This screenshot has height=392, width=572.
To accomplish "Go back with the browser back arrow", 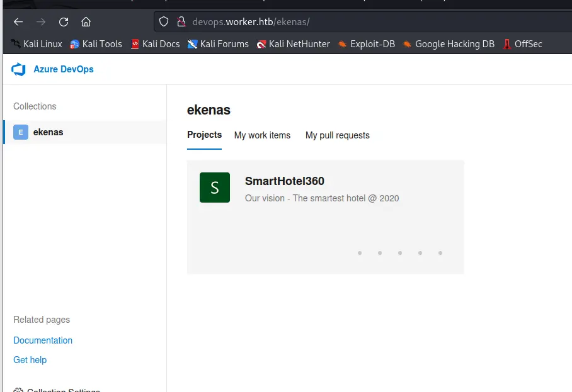I will [x=18, y=22].
